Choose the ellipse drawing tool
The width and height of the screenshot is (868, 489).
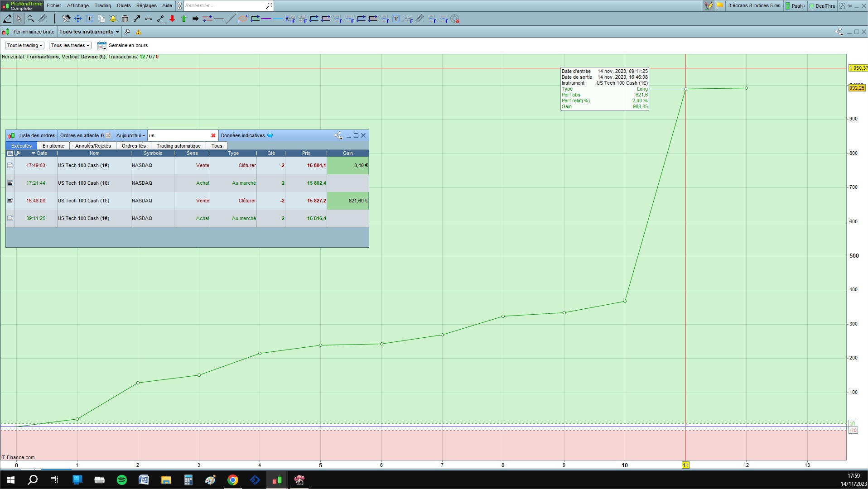(x=243, y=19)
